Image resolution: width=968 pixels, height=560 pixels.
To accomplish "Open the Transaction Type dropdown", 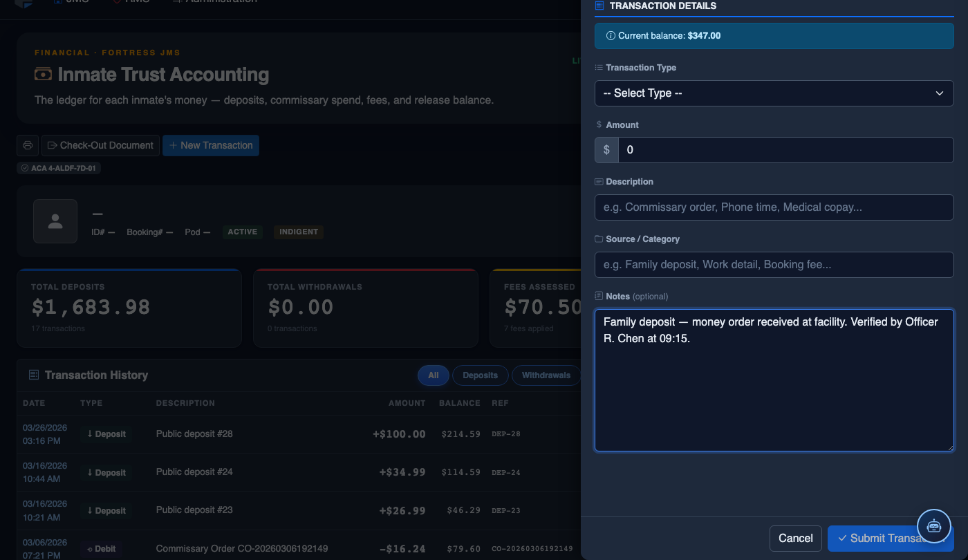I will (774, 93).
